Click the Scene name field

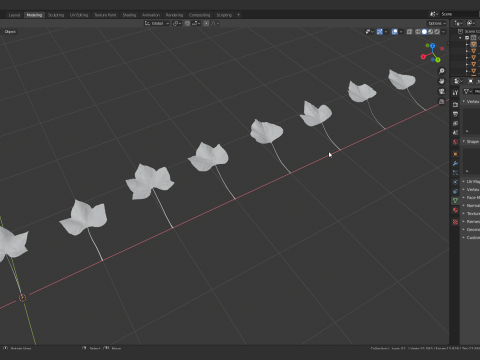click(x=459, y=14)
